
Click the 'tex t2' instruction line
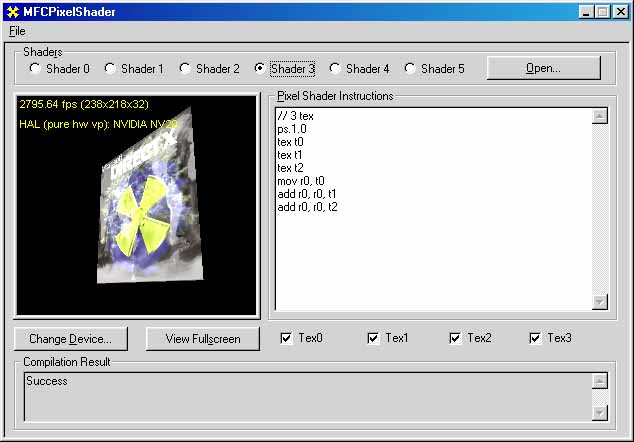[290, 168]
